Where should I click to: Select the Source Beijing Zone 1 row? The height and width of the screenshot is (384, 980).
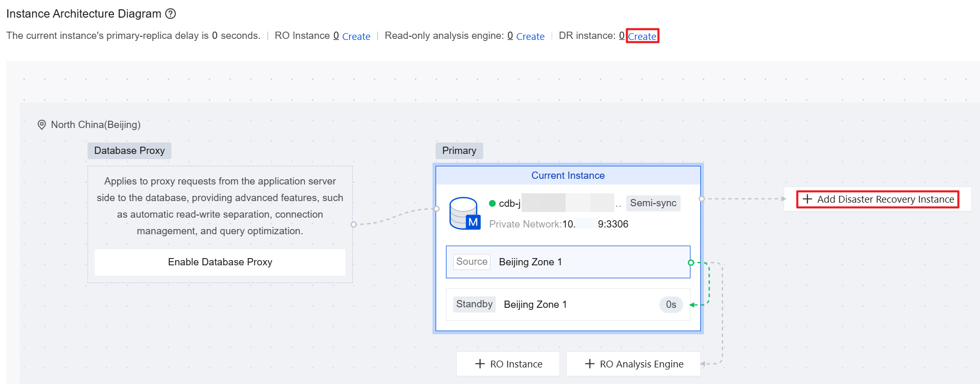(x=568, y=262)
